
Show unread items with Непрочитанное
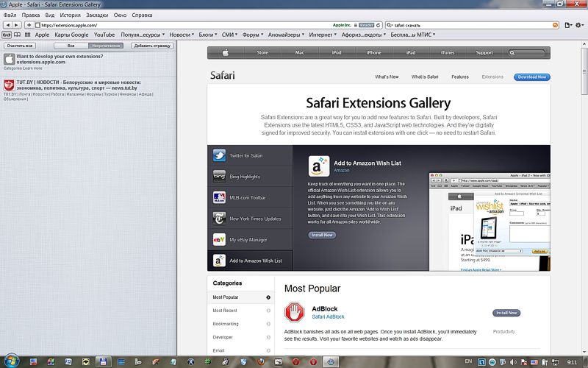coord(106,46)
